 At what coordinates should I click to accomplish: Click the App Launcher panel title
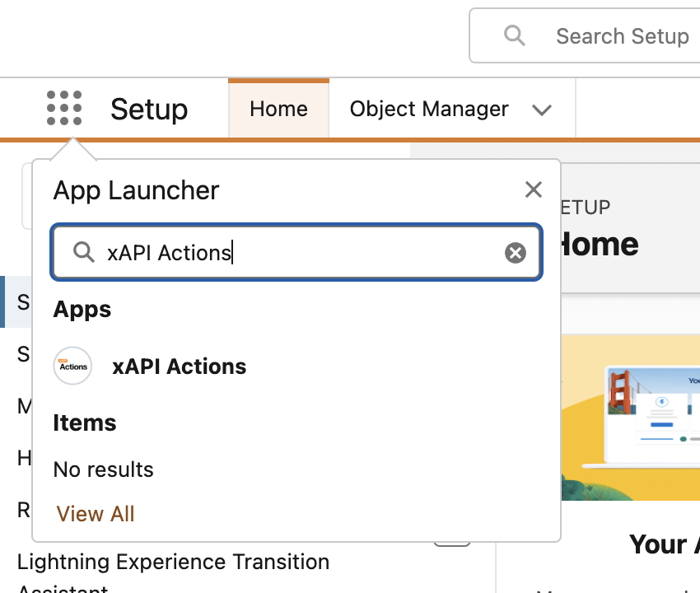136,190
